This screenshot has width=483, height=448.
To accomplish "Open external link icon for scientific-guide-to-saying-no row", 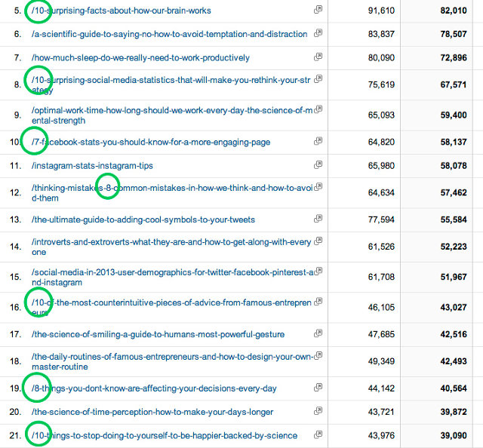I will click(x=318, y=33).
